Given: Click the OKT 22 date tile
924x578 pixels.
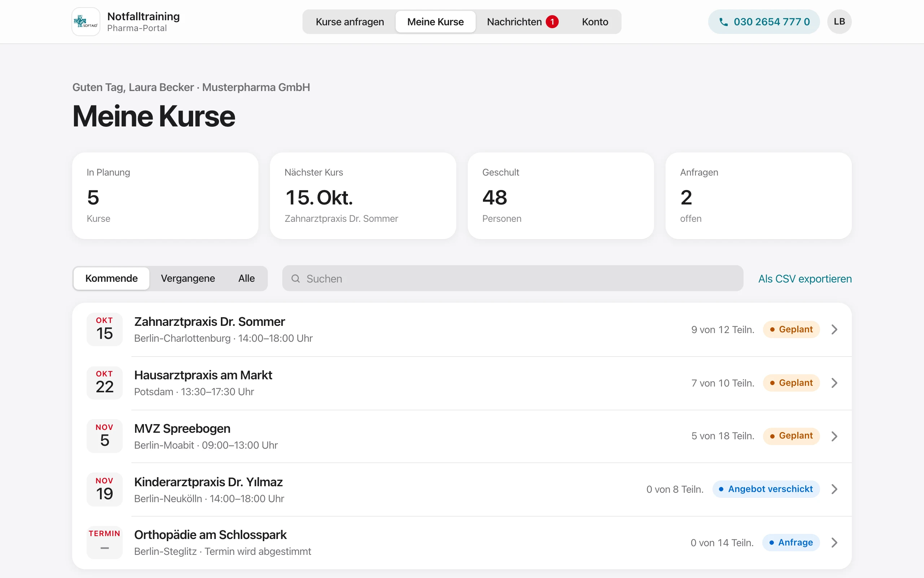Looking at the screenshot, I should (x=105, y=383).
